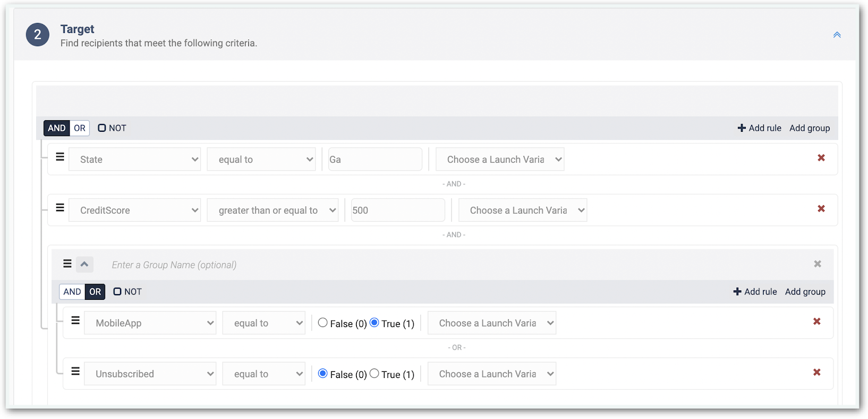Collapse the nested group with the caret button
Viewport: 868px width, 419px height.
coord(84,264)
